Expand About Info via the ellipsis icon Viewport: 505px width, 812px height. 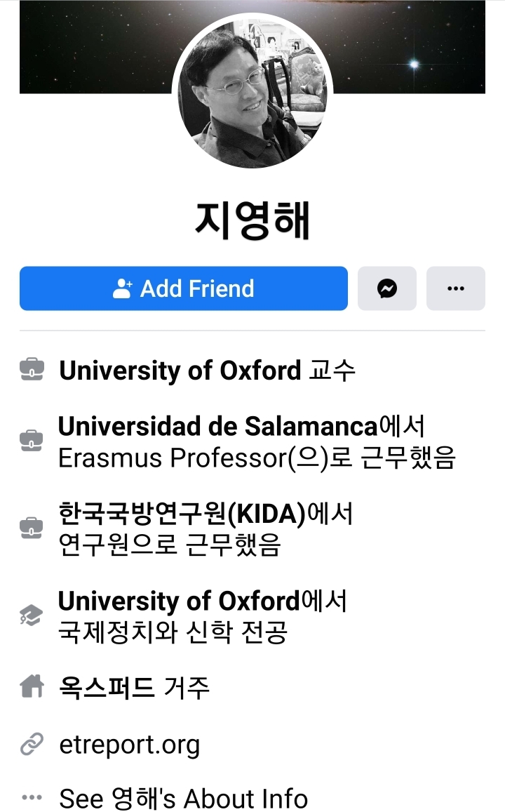click(x=32, y=797)
